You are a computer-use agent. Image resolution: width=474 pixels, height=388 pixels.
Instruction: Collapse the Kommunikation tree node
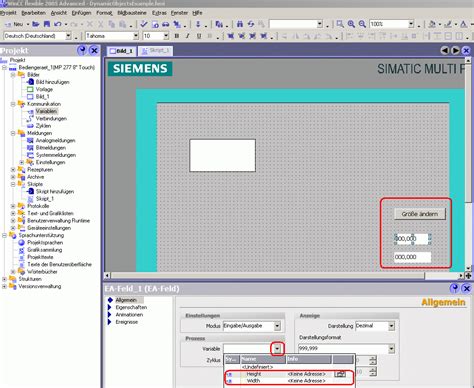pos(13,104)
